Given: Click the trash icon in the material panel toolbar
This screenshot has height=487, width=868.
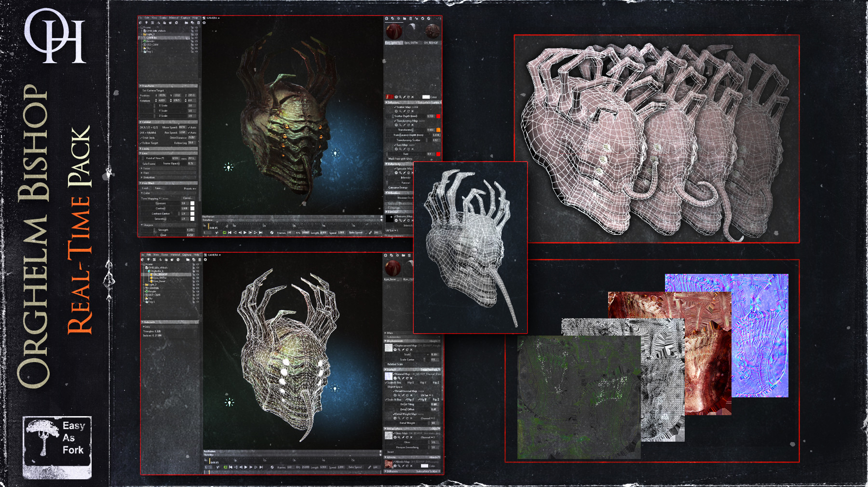Looking at the screenshot, I should [x=411, y=19].
